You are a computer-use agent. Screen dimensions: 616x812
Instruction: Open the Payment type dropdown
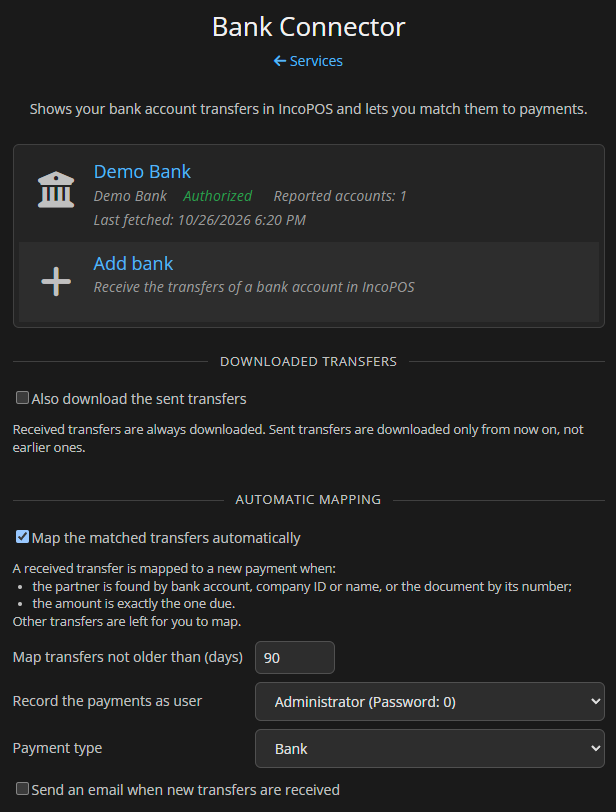(x=430, y=748)
